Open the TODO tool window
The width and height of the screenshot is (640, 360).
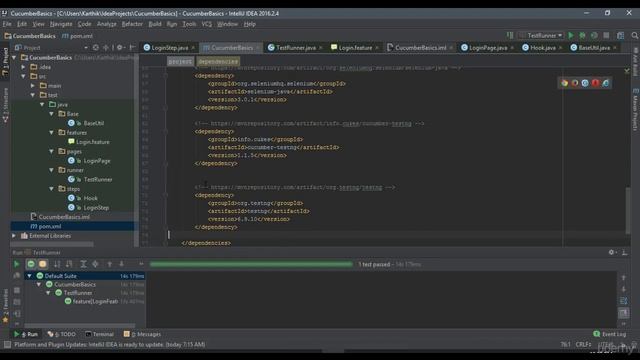click(62, 334)
